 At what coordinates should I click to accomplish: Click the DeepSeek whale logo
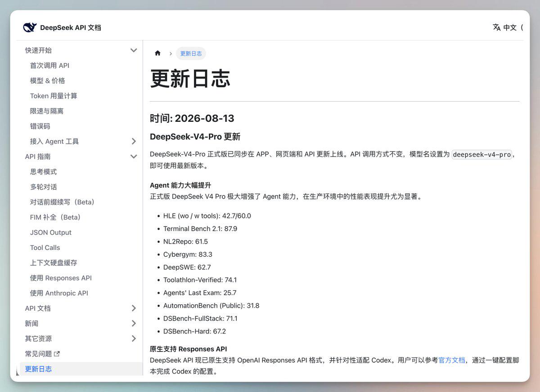[x=30, y=27]
